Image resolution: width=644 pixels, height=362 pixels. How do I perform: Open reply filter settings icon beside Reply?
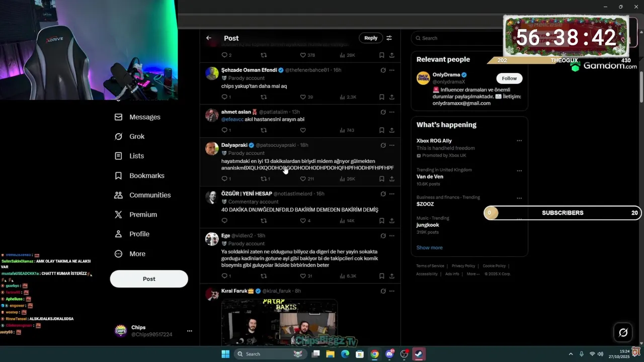pos(389,38)
